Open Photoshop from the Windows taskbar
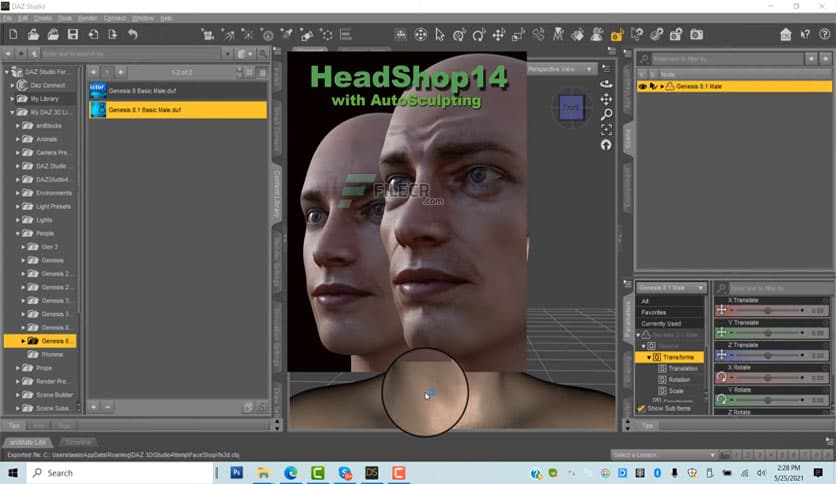The width and height of the screenshot is (836, 484). click(237, 473)
